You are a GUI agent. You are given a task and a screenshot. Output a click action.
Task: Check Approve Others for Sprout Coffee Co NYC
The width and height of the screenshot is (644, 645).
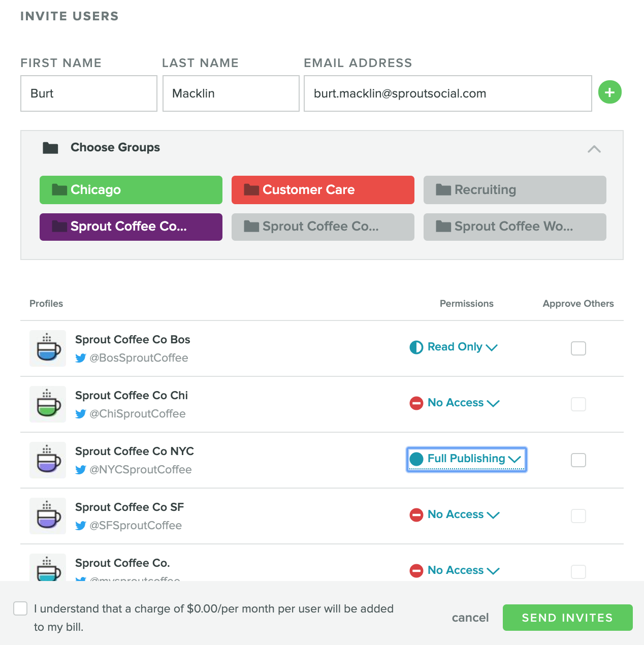point(578,460)
